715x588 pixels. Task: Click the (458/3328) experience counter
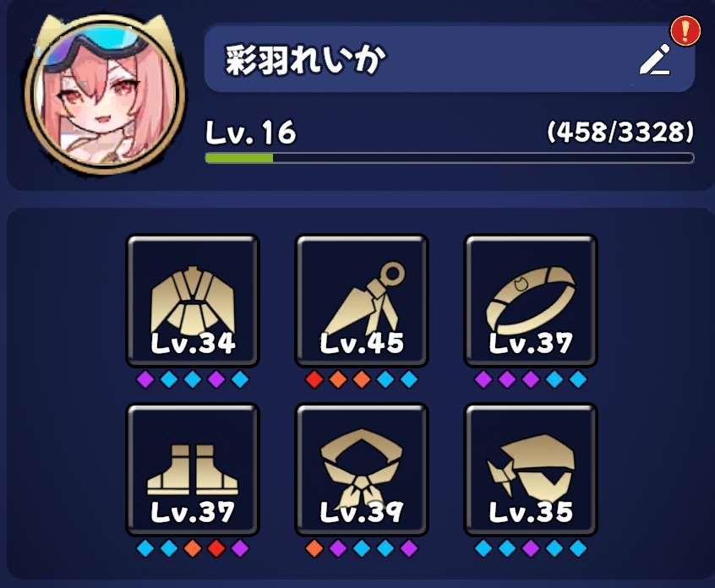[x=620, y=132]
